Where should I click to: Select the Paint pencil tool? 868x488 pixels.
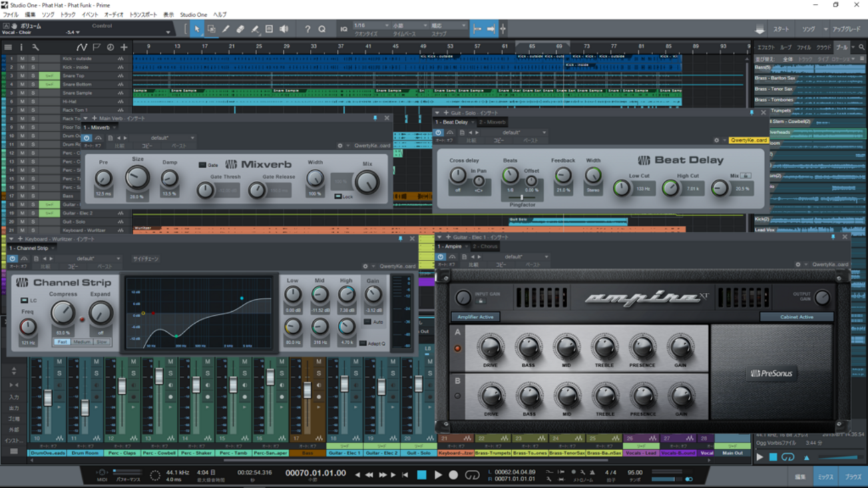click(x=226, y=29)
